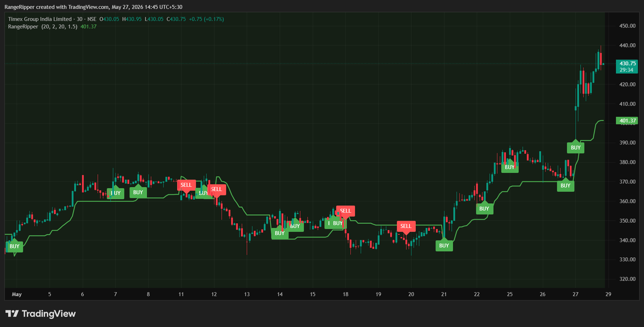Click the 330.00 price axis label
The height and width of the screenshot is (327, 644).
[627, 260]
